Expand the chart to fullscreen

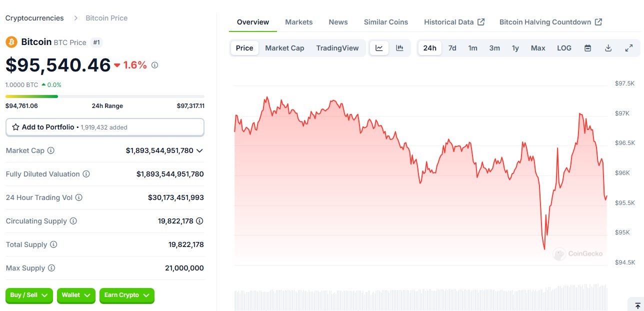(x=629, y=48)
